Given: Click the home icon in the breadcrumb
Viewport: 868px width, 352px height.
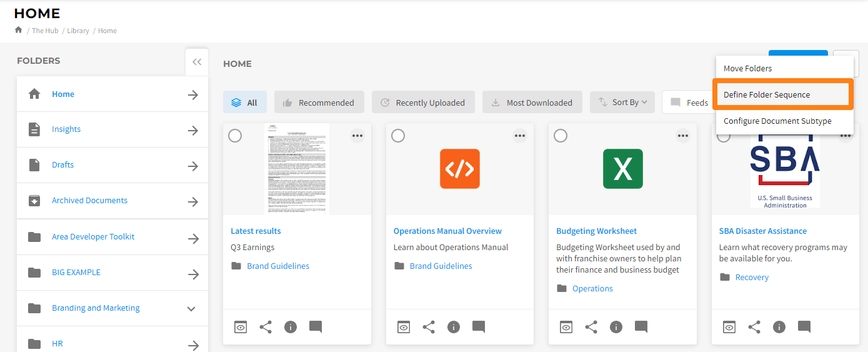Looking at the screenshot, I should pyautogui.click(x=18, y=30).
